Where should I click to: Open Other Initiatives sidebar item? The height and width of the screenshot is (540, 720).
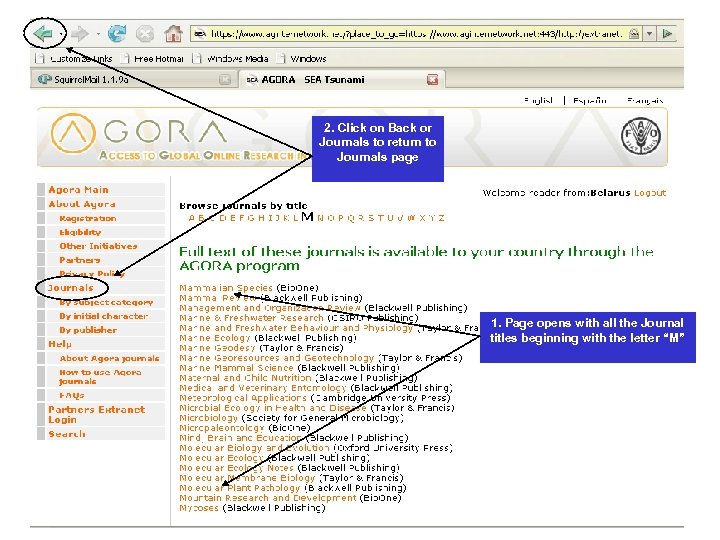tap(98, 246)
